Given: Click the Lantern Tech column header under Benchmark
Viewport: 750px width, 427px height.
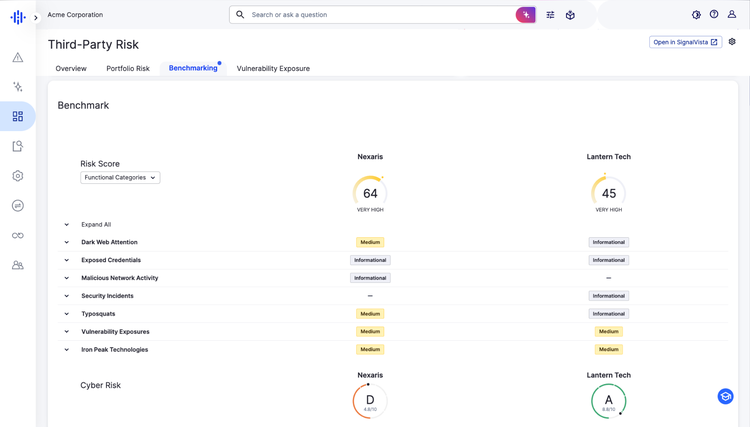Looking at the screenshot, I should click(608, 156).
